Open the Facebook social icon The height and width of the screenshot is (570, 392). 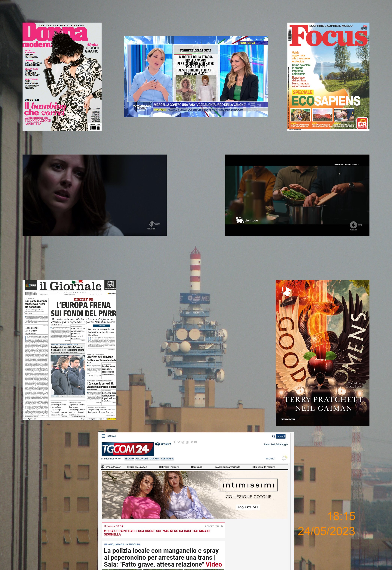point(174,442)
